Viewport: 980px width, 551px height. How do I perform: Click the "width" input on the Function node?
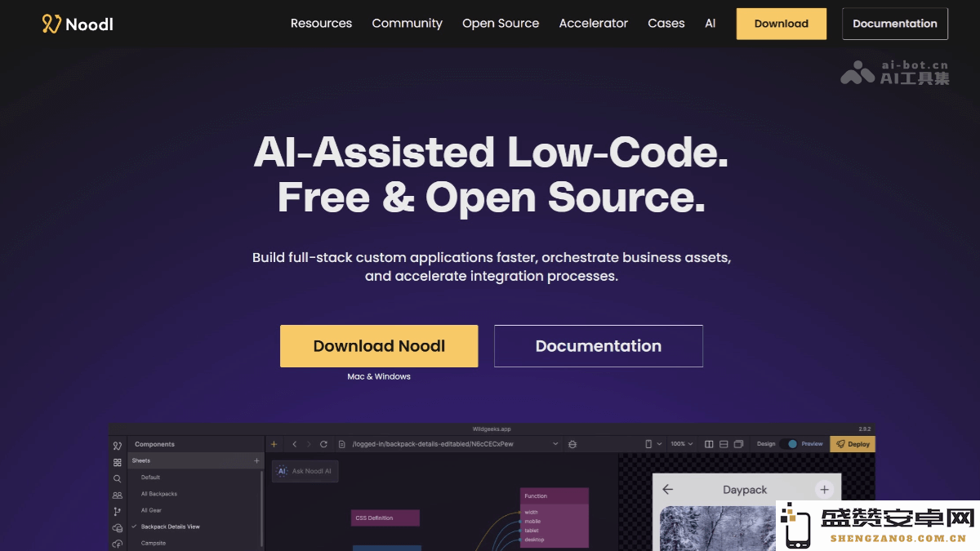[531, 513]
